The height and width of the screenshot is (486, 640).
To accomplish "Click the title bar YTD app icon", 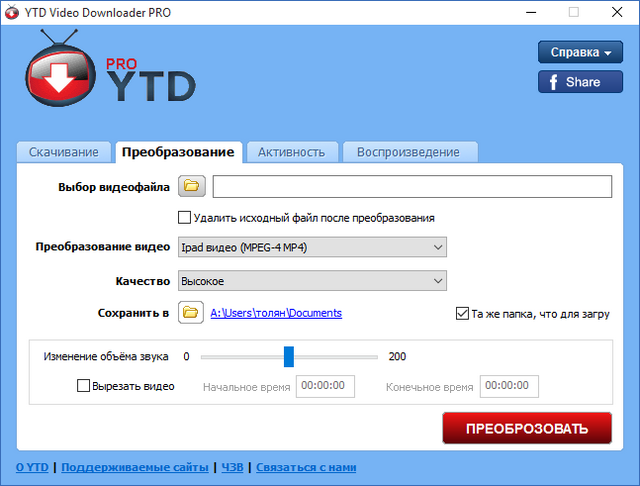I will click(x=13, y=13).
